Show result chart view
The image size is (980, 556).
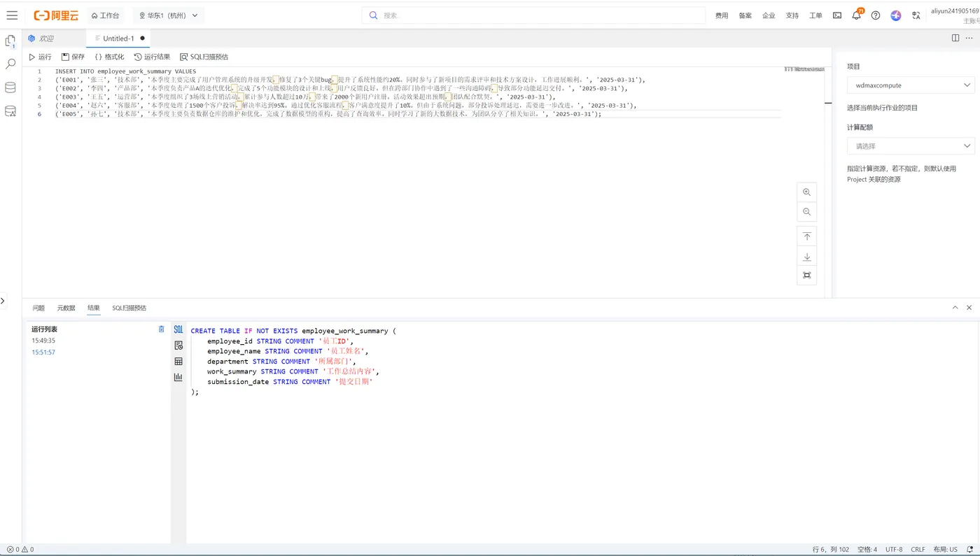coord(178,377)
